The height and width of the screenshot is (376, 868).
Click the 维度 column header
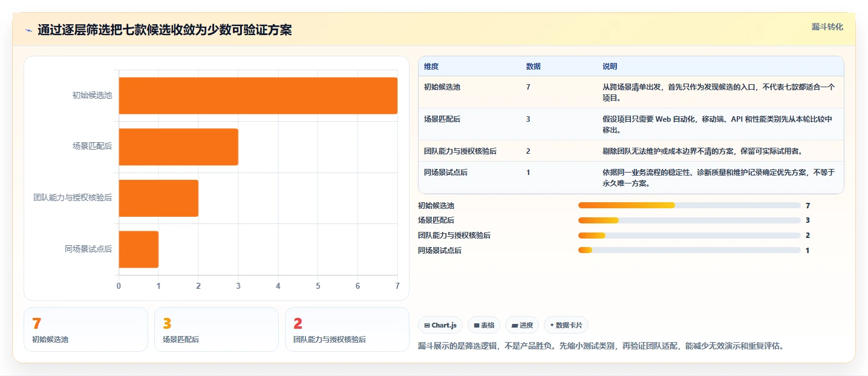[x=431, y=66]
